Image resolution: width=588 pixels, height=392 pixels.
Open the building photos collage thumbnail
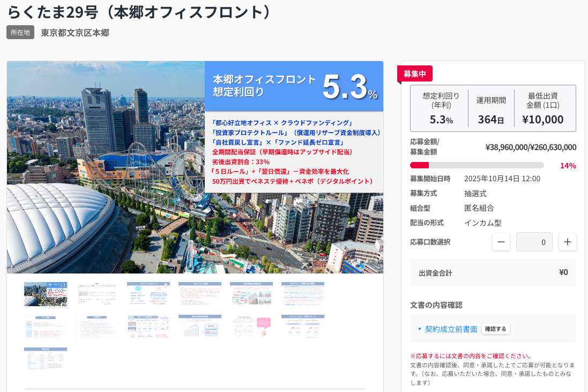point(251,294)
